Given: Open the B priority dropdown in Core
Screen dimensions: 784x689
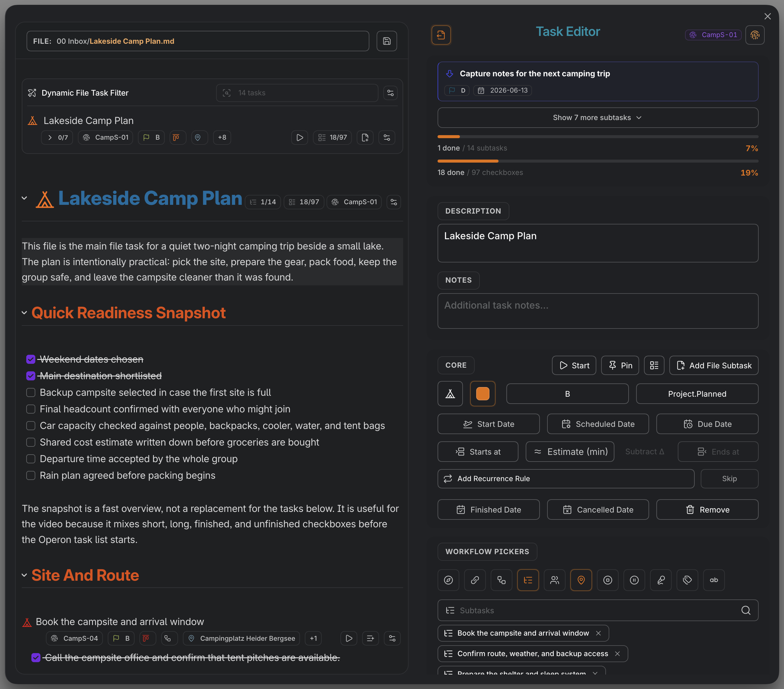Looking at the screenshot, I should click(567, 393).
